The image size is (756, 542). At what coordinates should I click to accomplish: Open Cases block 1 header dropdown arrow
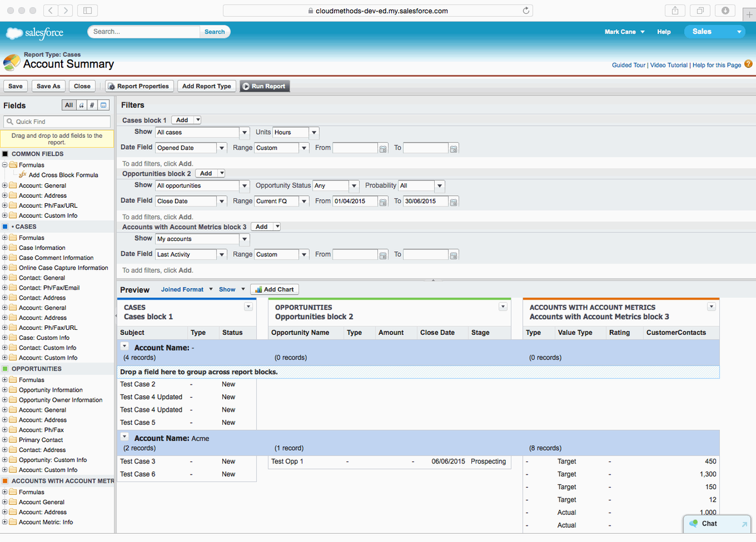point(248,307)
